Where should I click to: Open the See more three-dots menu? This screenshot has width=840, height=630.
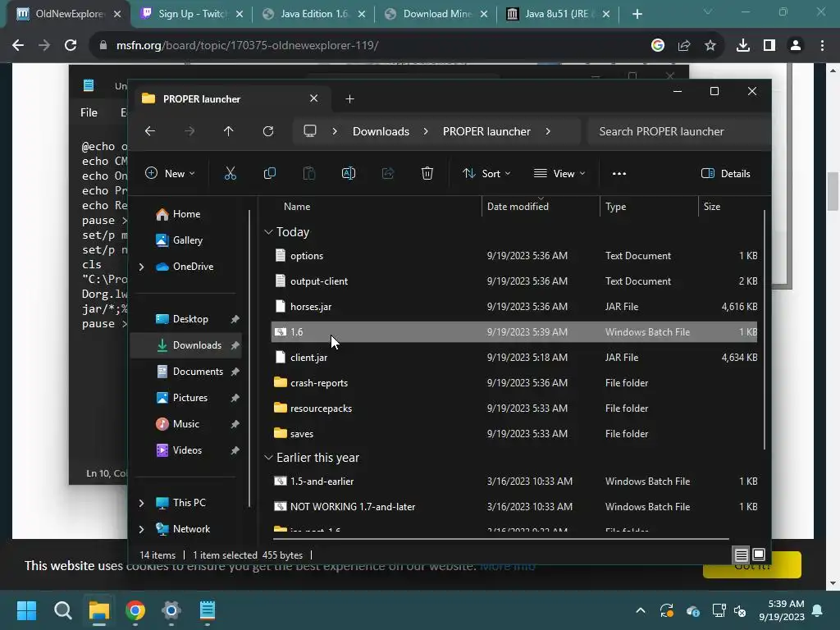pos(619,174)
